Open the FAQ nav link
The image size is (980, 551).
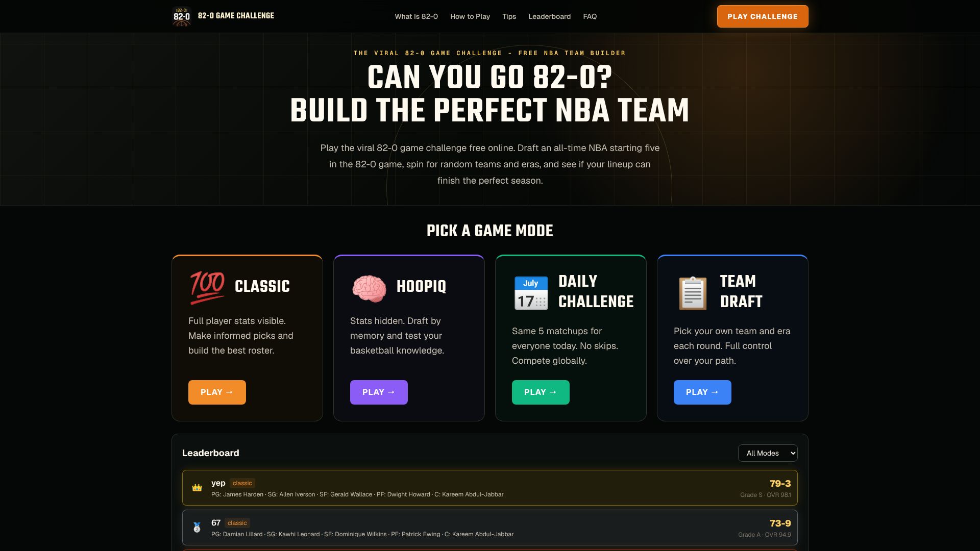(x=590, y=16)
